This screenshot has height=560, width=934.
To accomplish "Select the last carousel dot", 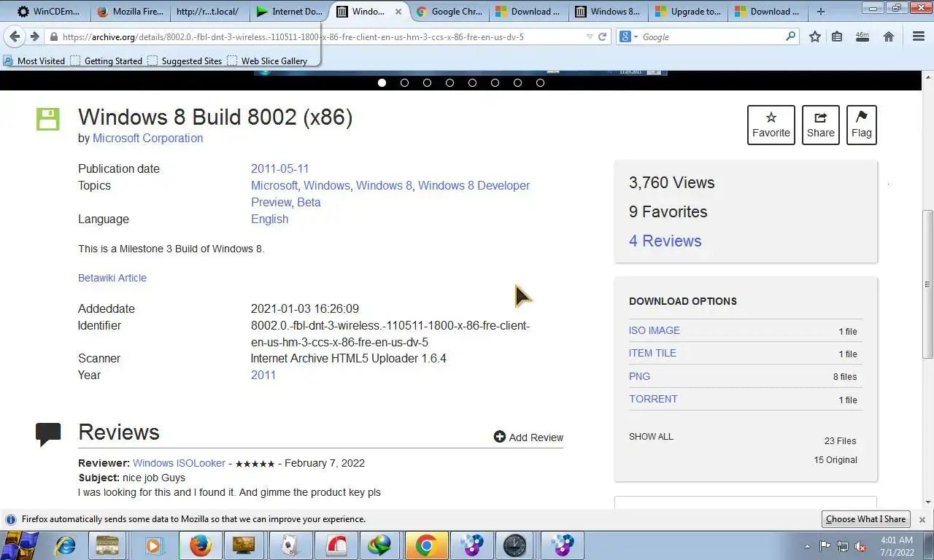I will click(x=540, y=82).
